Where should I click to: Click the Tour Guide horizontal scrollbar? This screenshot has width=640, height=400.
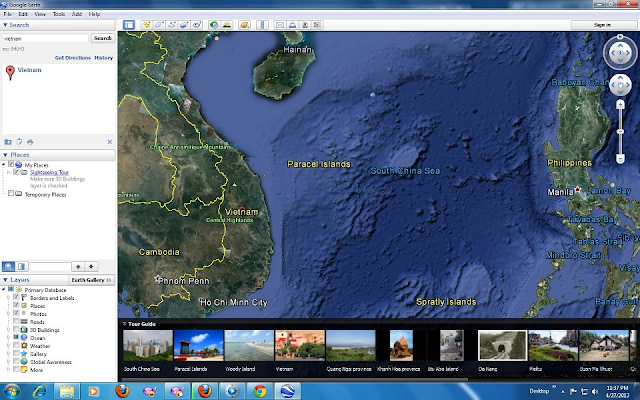tap(295, 379)
